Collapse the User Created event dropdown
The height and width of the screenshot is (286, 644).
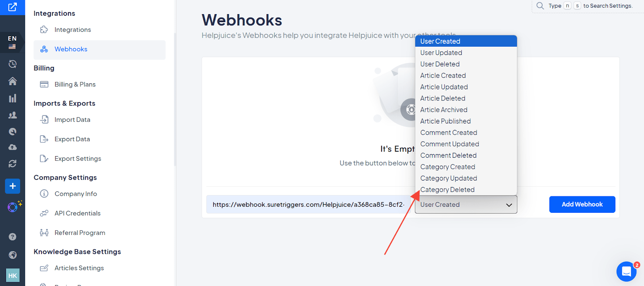(x=466, y=204)
